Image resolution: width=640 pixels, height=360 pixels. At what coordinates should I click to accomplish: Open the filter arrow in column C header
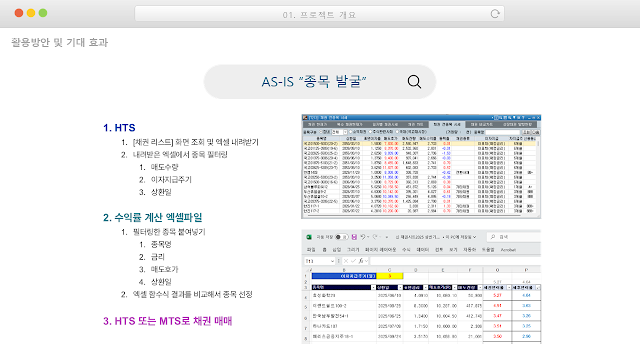(x=400, y=287)
